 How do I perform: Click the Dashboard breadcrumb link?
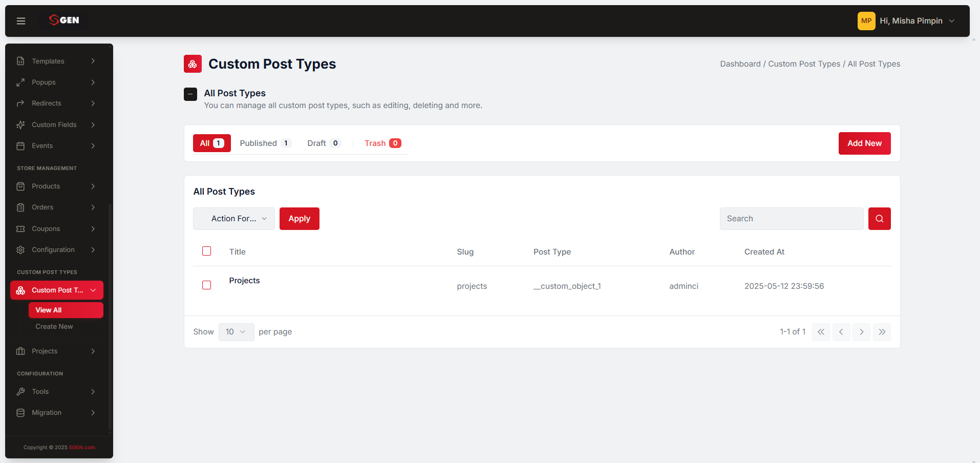(740, 64)
